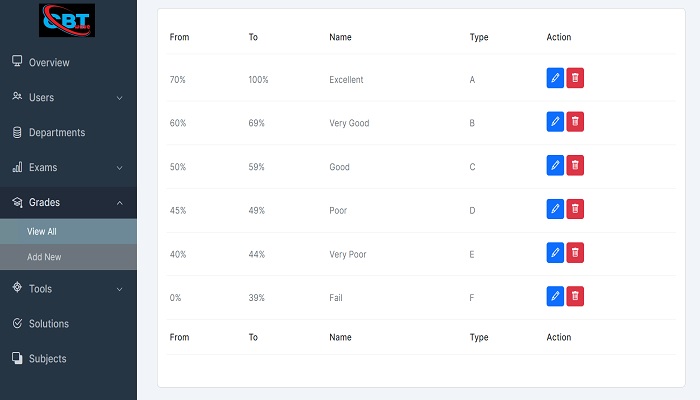
Task: Delete the Fail grade row
Action: click(575, 296)
